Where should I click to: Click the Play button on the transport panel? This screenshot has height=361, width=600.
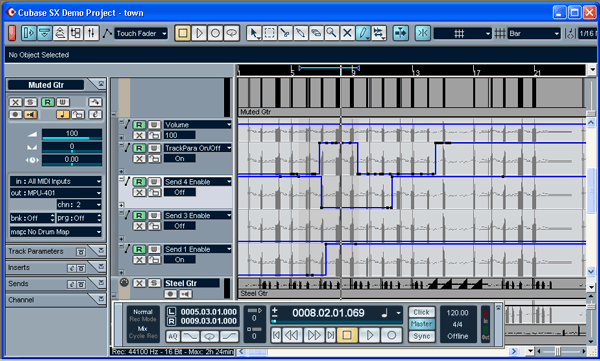tap(369, 335)
